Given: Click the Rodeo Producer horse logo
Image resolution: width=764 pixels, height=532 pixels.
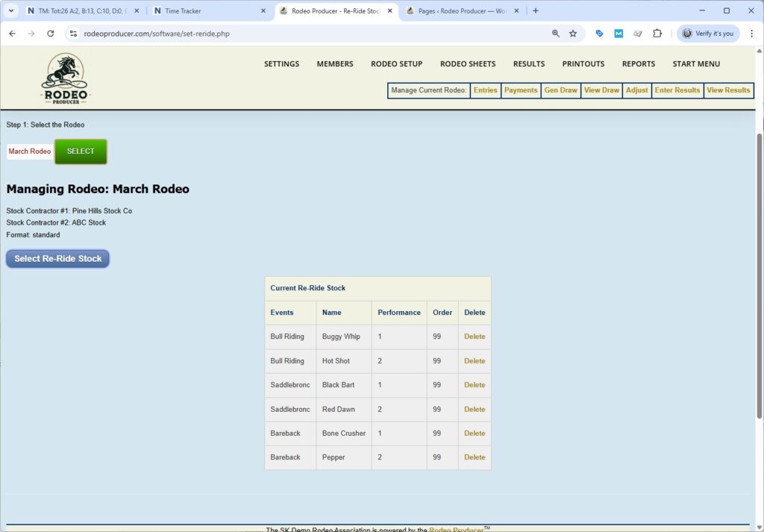Looking at the screenshot, I should click(x=65, y=78).
